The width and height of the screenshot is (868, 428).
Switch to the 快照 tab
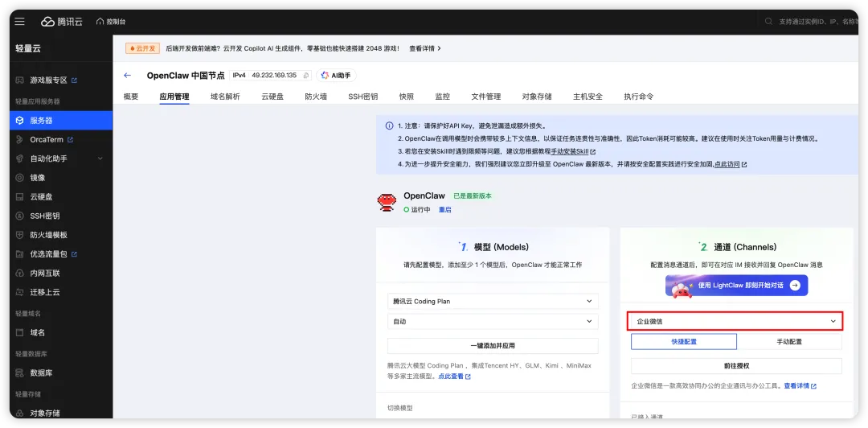[x=407, y=97]
